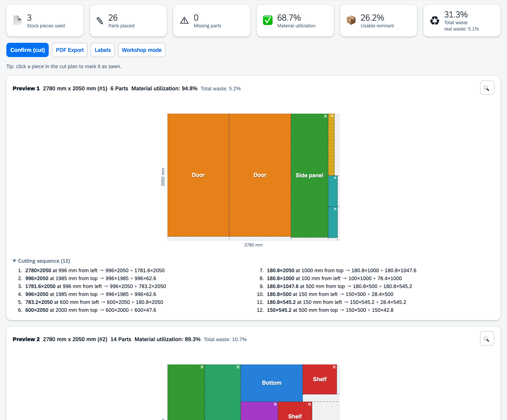Open the Labels option
Image resolution: width=507 pixels, height=420 pixels.
(x=103, y=50)
